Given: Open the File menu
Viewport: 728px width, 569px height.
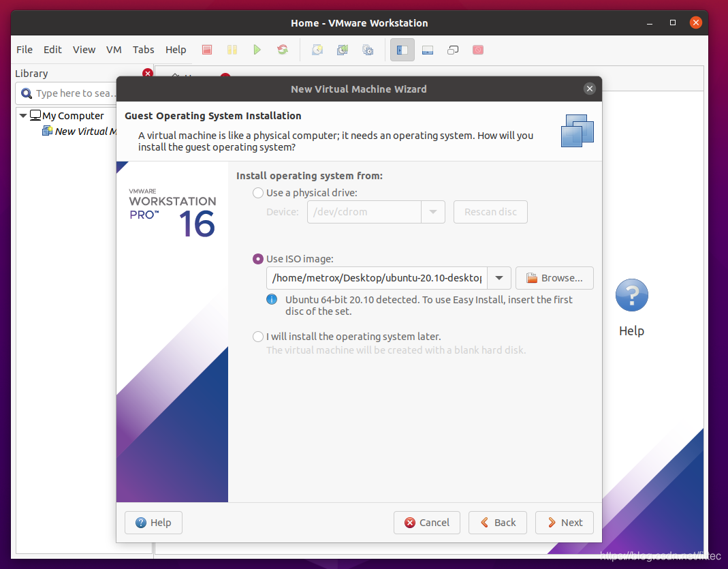Looking at the screenshot, I should click(x=25, y=50).
